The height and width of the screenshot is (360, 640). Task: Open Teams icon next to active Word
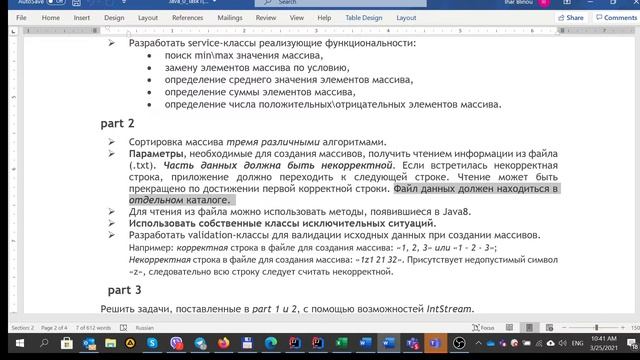coord(412,343)
